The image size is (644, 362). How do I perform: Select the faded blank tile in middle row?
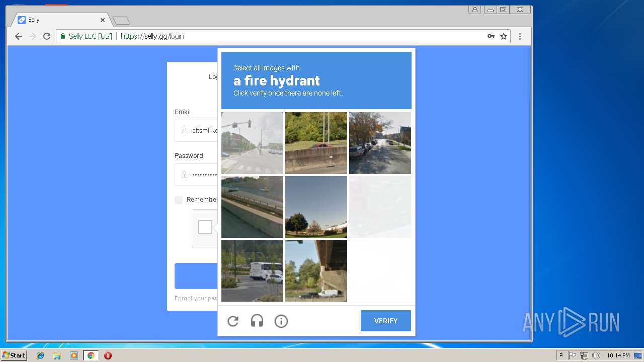(x=380, y=207)
